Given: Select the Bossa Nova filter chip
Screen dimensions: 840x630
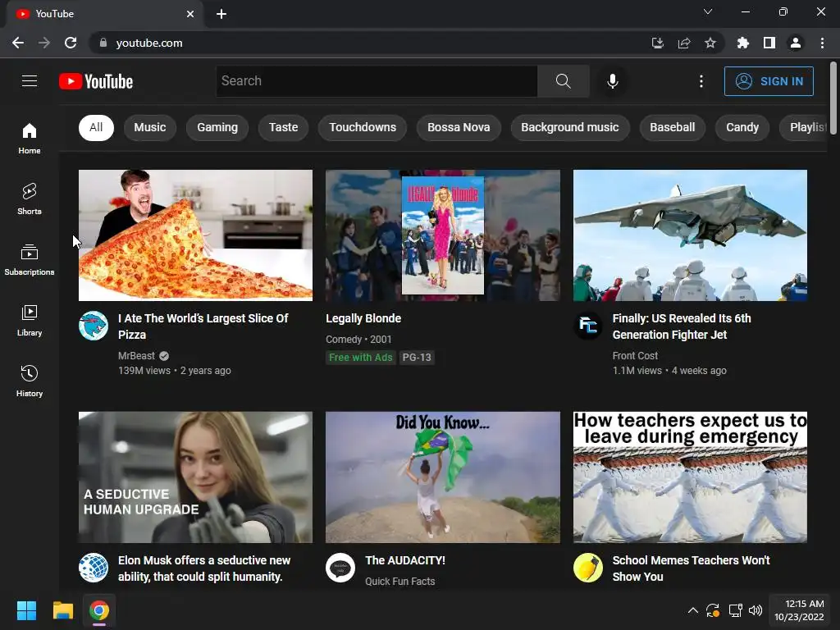Looking at the screenshot, I should click(x=459, y=127).
